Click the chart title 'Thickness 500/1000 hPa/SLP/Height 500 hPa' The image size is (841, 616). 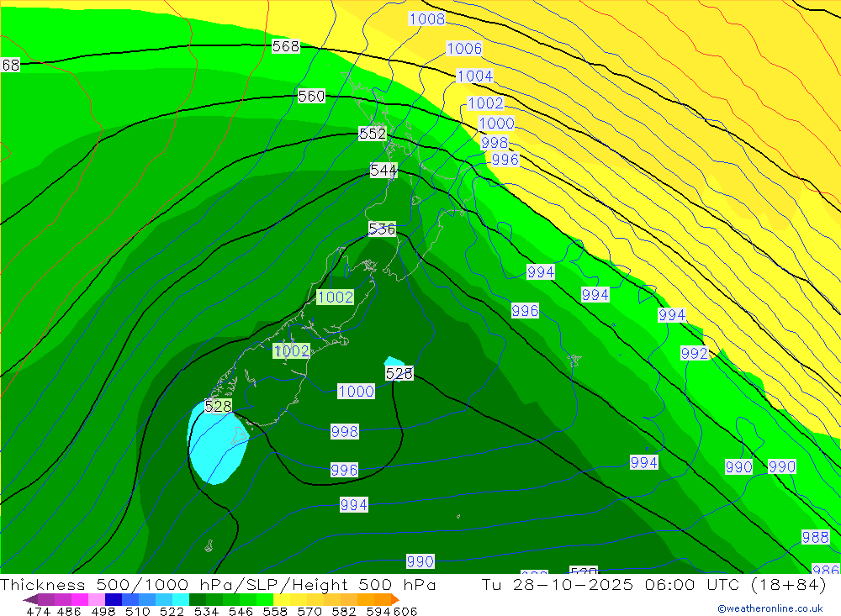click(x=218, y=584)
